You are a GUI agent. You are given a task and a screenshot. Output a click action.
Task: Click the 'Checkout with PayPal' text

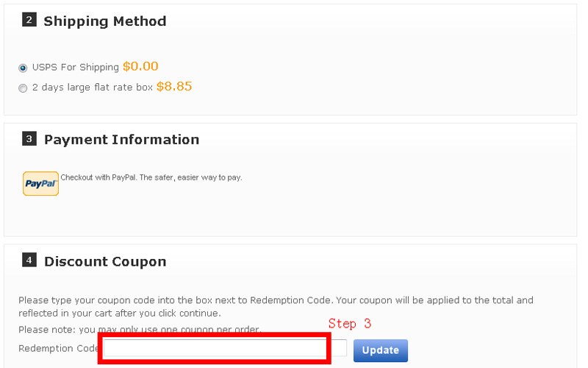pos(151,177)
